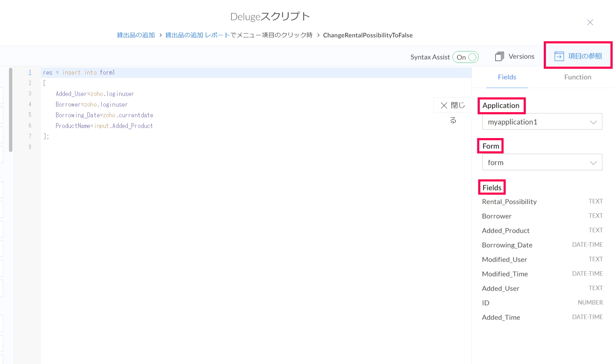The image size is (613, 364).
Task: Pick the Added_Product field entry
Action: 506,231
